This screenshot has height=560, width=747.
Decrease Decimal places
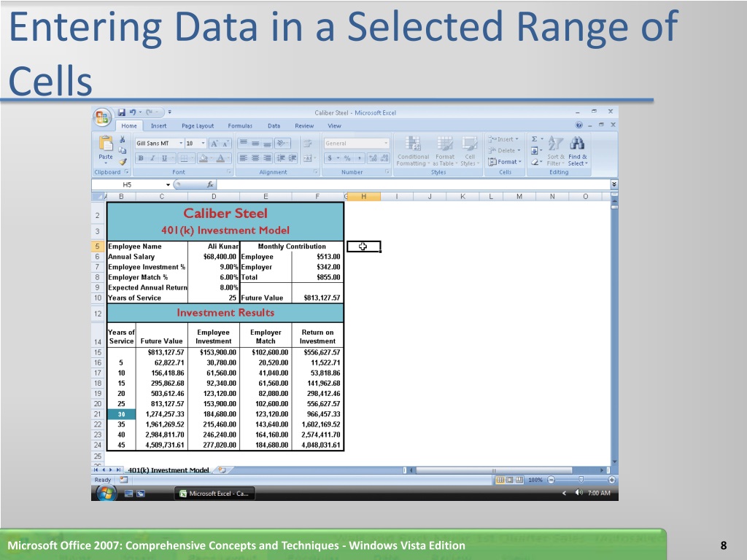click(384, 158)
